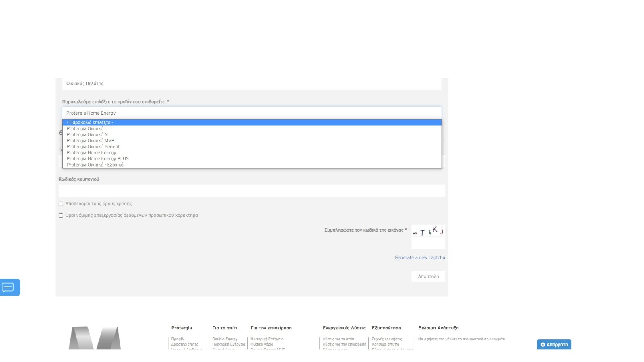
Task: Choose Protergia Οικιακό N option
Action: point(252,135)
